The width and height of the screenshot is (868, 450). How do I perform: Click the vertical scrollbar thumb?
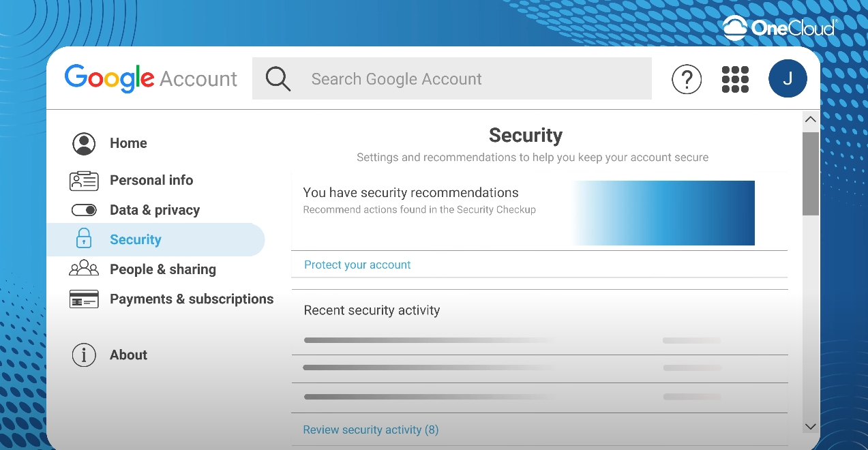(x=811, y=174)
